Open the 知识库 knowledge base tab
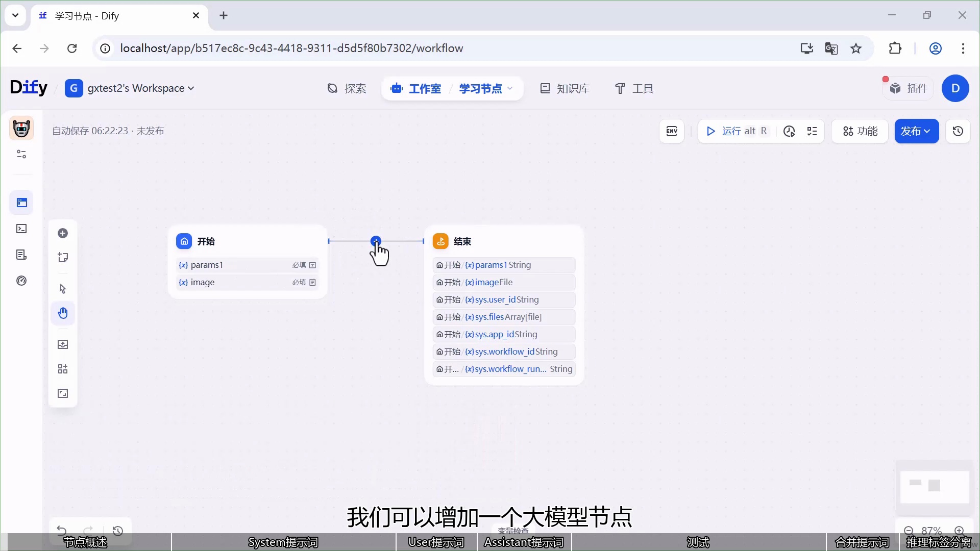This screenshot has width=980, height=551. pos(565,89)
